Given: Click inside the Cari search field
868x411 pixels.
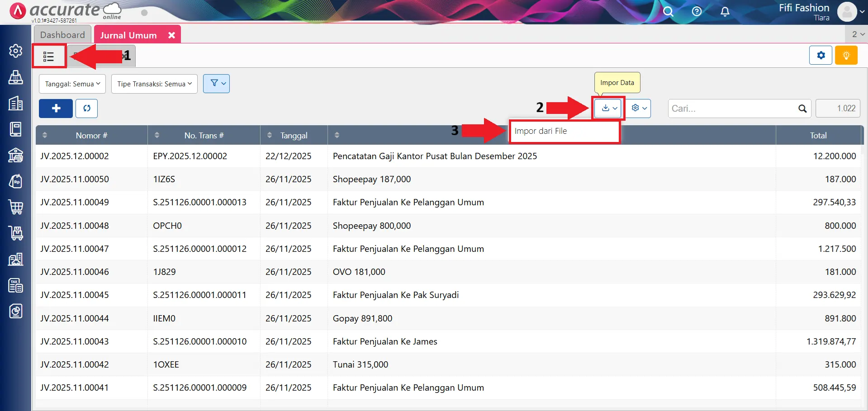Looking at the screenshot, I should [x=733, y=108].
